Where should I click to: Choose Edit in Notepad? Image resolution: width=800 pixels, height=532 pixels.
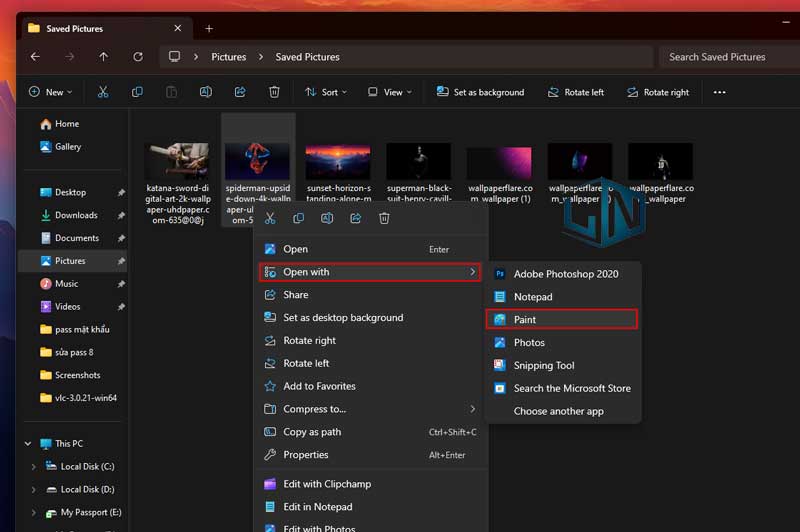pos(370,506)
